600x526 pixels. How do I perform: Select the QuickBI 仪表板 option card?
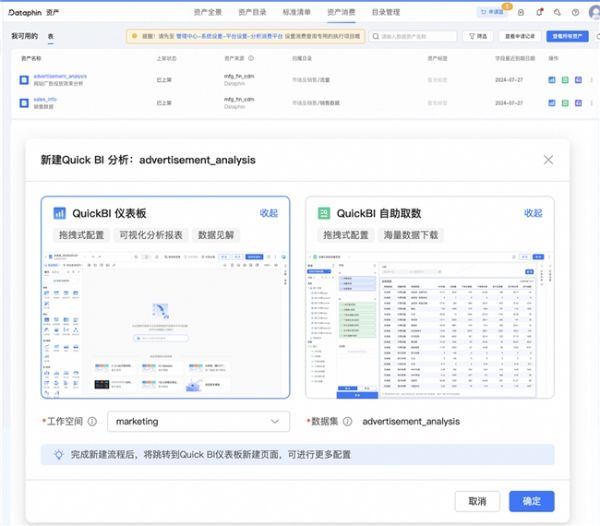[x=165, y=297]
